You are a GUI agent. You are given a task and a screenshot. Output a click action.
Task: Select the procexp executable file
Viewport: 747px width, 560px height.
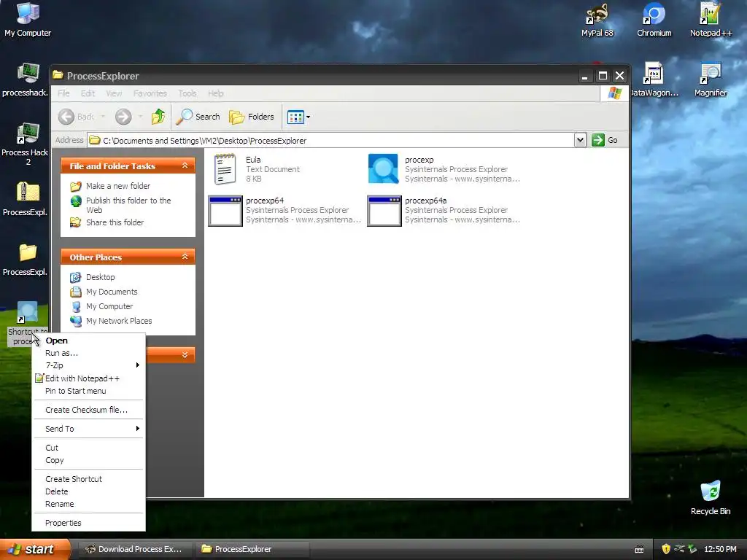[x=444, y=169]
